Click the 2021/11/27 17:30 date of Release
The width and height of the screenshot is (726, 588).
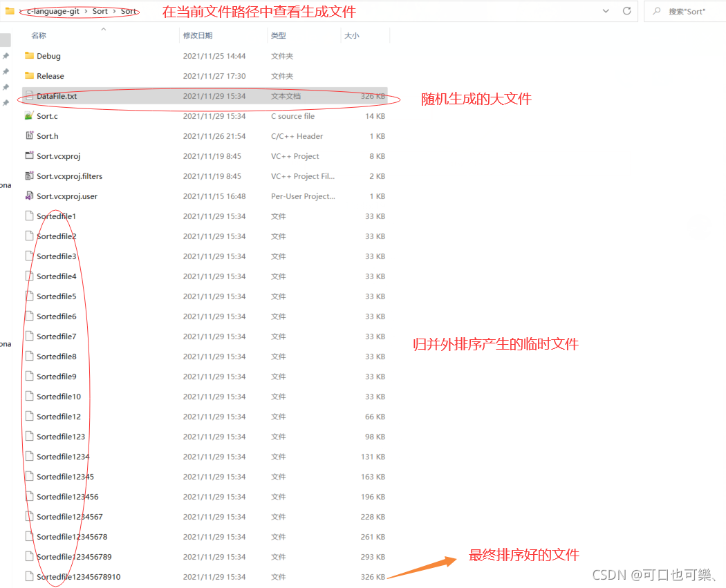[x=214, y=75]
